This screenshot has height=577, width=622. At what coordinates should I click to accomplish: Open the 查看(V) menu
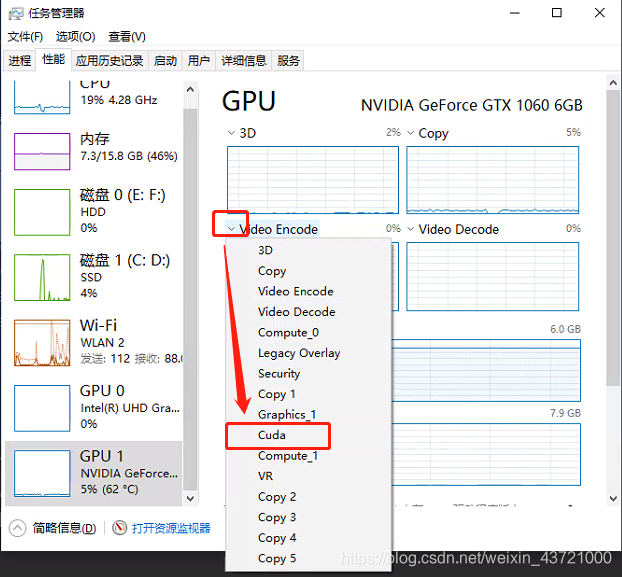[x=127, y=37]
